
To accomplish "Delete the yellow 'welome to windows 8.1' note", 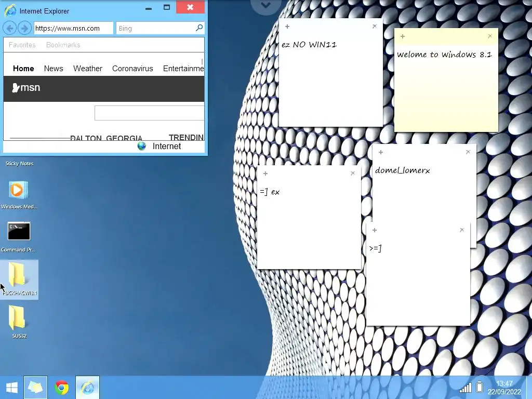I will [x=490, y=36].
